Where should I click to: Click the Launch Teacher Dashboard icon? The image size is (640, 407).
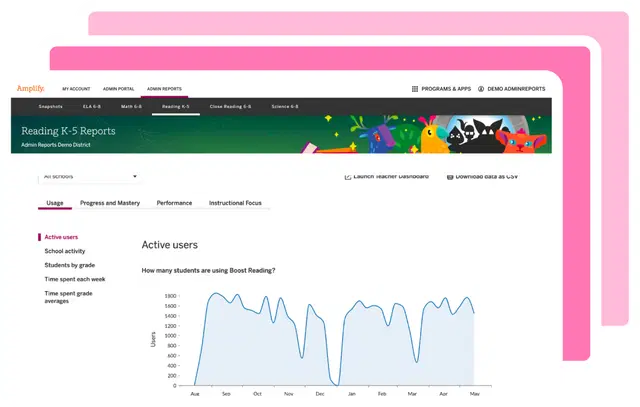346,177
